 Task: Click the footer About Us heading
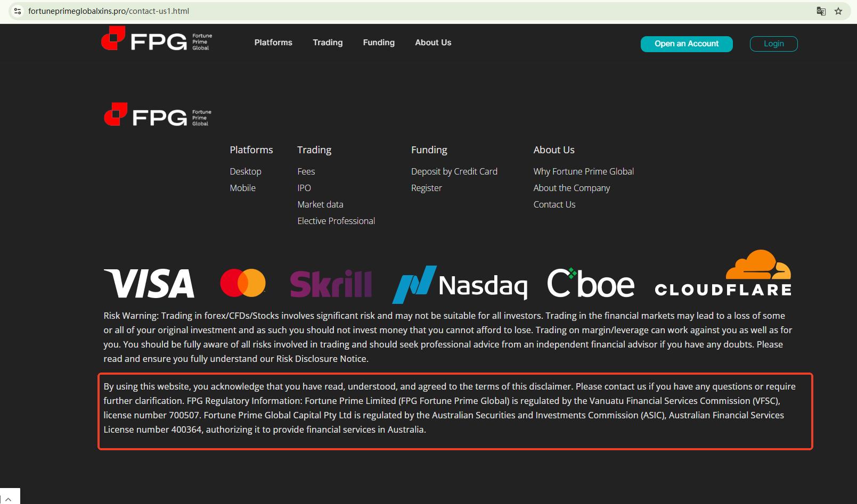(554, 150)
